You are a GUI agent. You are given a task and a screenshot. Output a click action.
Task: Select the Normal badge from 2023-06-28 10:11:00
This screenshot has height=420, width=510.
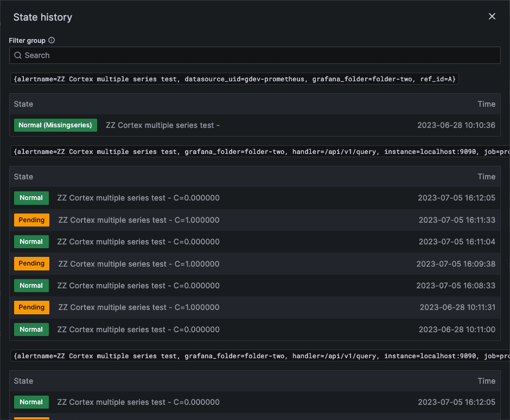31,329
